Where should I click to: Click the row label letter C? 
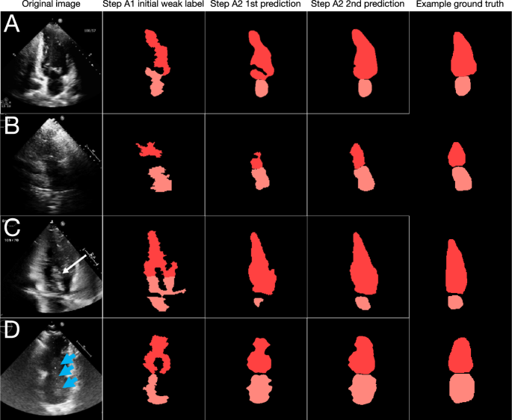13,228
